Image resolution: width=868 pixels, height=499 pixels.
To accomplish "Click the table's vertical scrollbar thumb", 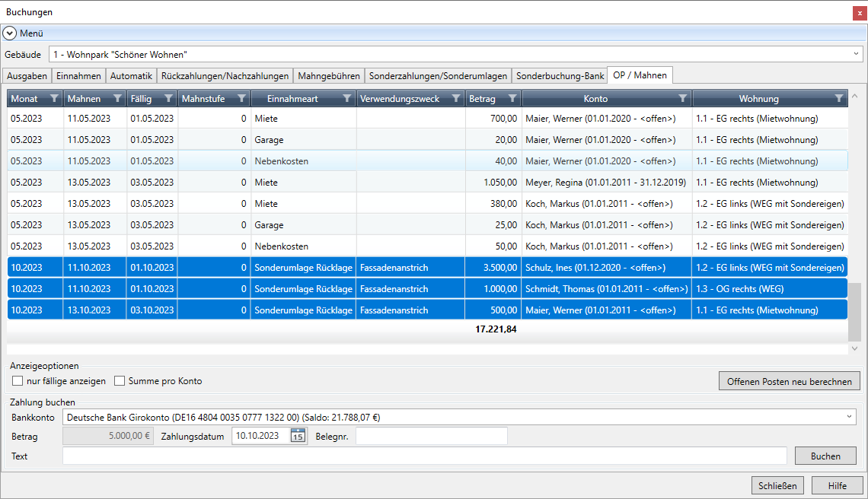I will (855, 312).
